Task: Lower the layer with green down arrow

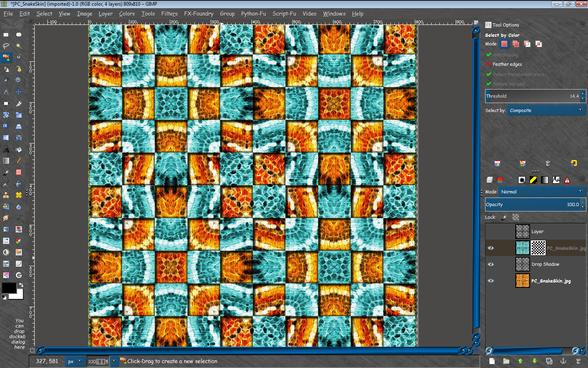Action: click(x=535, y=361)
